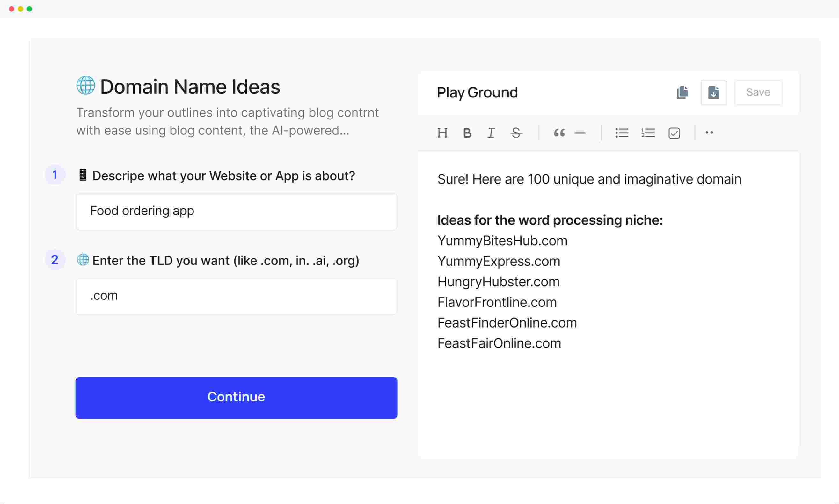Click the TLD .com input field

236,296
